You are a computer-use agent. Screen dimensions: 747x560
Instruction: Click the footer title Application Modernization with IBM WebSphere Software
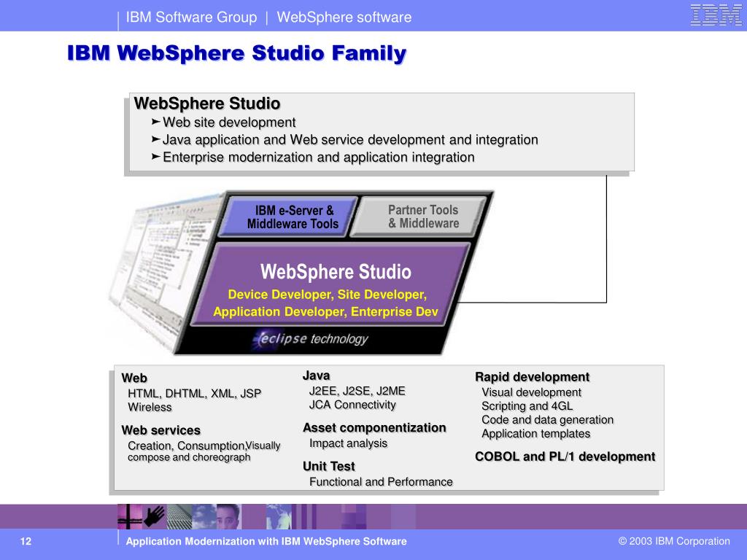[x=266, y=542]
